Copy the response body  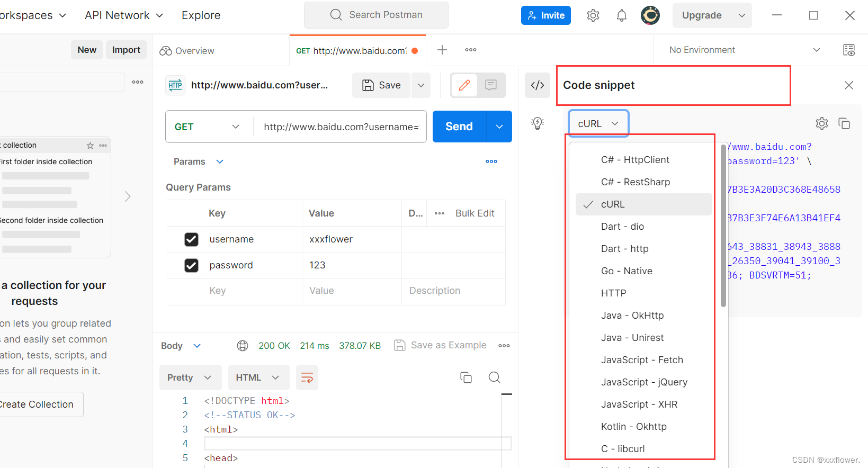466,377
